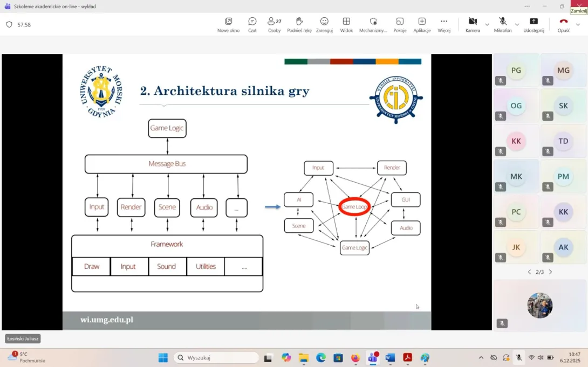The width and height of the screenshot is (588, 367).
Task: Expand the Mikrofon options dropdown arrow
Action: 517,25
